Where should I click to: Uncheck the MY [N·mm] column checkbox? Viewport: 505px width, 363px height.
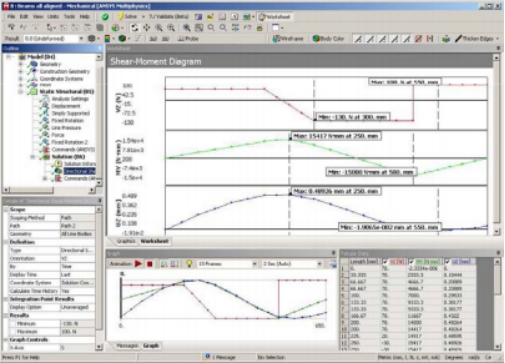tap(411, 262)
